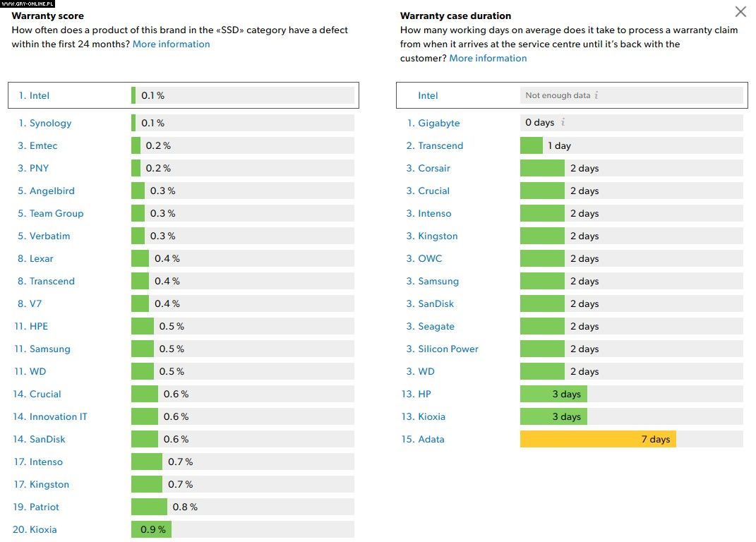Open the Innovation IT brand link

click(x=58, y=416)
